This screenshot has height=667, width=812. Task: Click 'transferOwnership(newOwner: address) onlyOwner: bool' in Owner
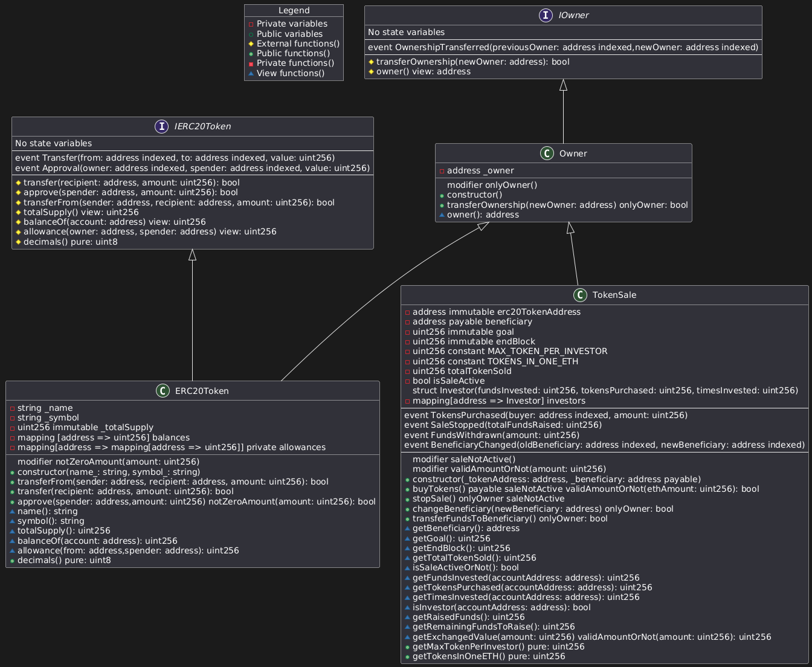tap(567, 205)
